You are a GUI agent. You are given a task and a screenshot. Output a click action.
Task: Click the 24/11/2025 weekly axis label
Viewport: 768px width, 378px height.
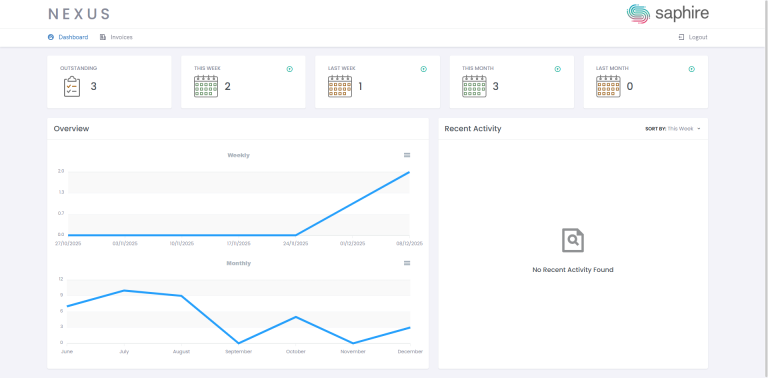pos(296,243)
